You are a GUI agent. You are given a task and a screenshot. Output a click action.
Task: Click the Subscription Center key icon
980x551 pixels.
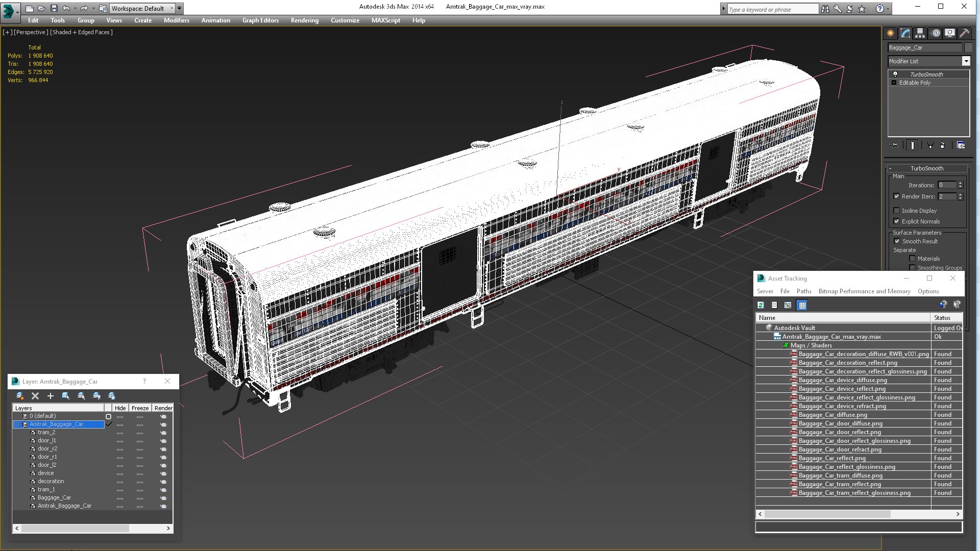pos(838,9)
